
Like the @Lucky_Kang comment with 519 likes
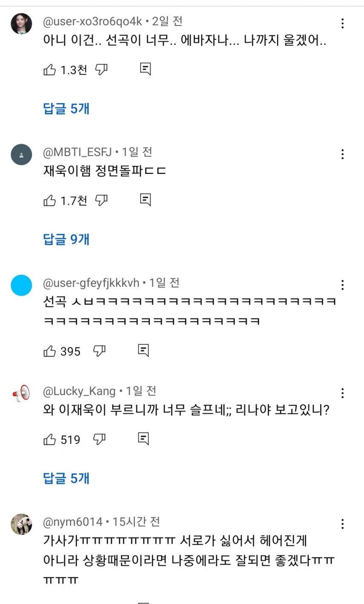point(50,439)
